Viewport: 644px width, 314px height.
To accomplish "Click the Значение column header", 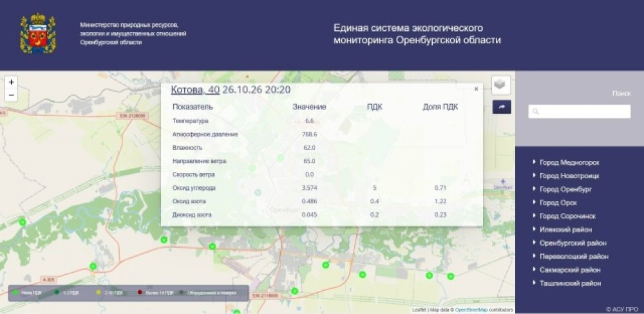I will 309,107.
